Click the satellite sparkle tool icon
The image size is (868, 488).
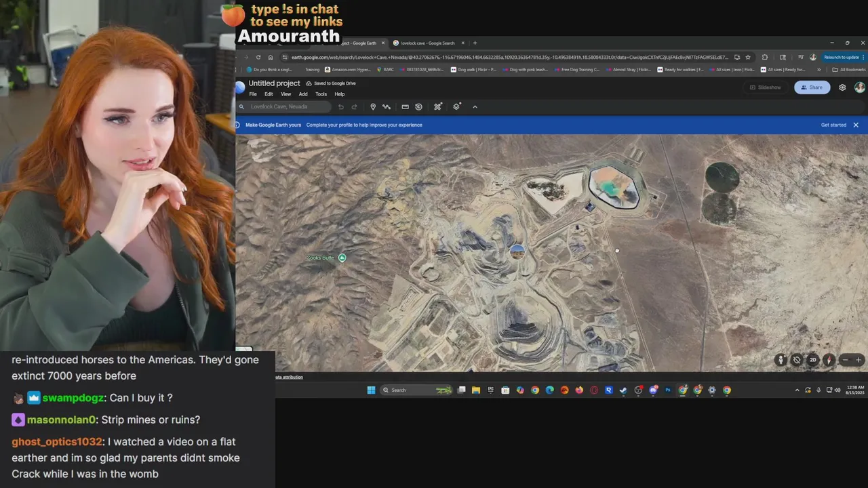point(438,106)
